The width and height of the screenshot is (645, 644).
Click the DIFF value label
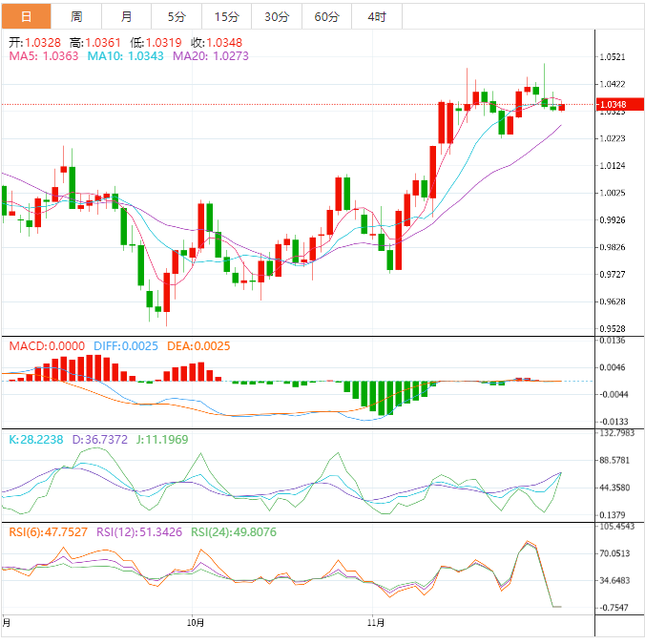point(126,346)
